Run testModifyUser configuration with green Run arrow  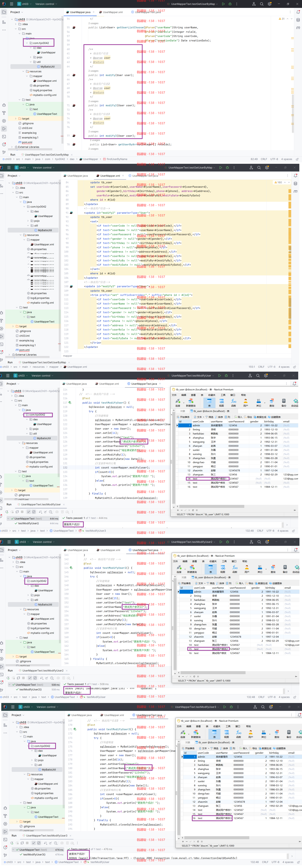[220, 375]
